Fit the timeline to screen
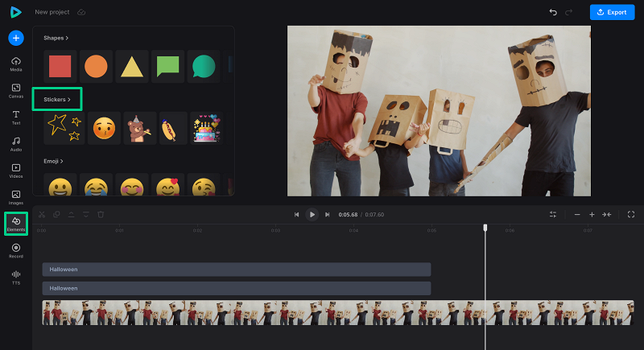This screenshot has width=644, height=350. [607, 215]
